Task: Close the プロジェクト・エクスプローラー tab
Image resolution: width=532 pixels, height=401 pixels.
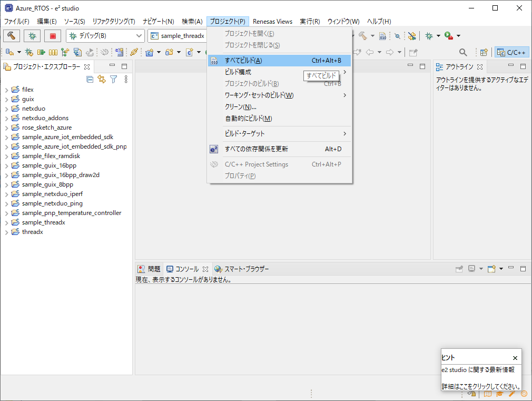Action: pyautogui.click(x=87, y=67)
